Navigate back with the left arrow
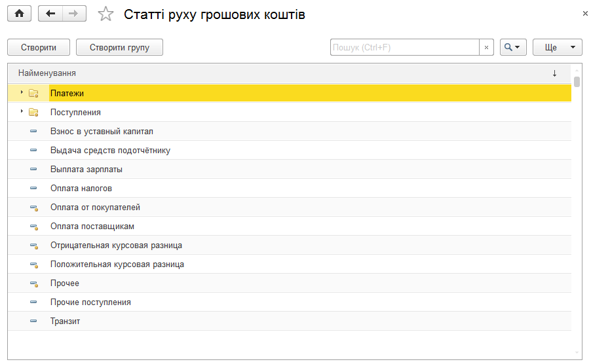This screenshot has width=591, height=364. [50, 14]
